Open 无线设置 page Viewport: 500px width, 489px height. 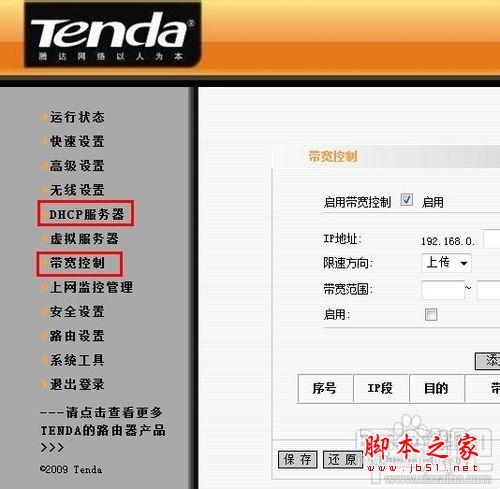pos(77,190)
